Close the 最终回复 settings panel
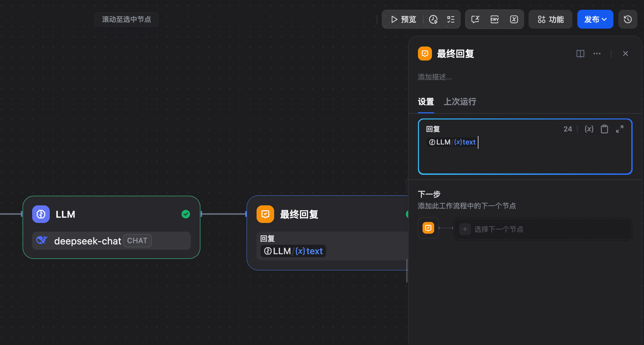This screenshot has width=644, height=345. (x=625, y=54)
